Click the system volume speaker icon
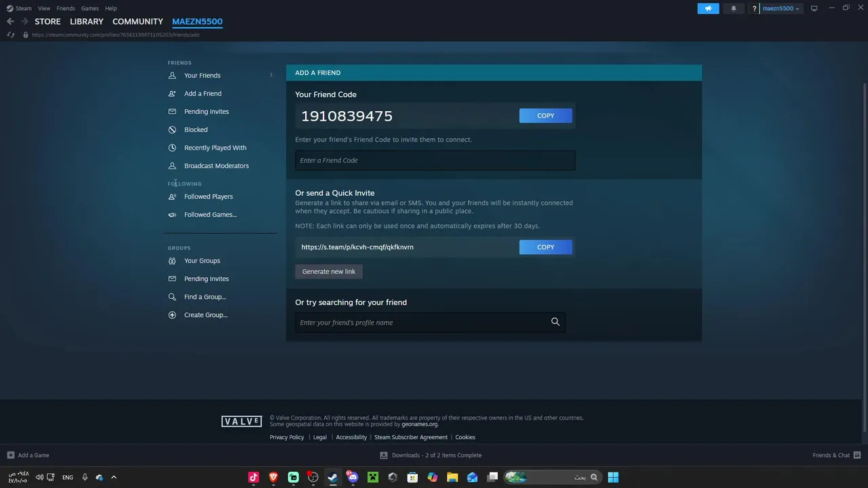Screen dimensions: 868x488 coord(39,477)
